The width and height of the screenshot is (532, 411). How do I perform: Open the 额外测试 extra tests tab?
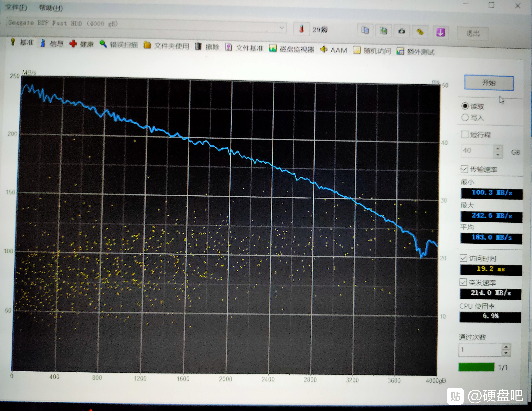(x=416, y=52)
